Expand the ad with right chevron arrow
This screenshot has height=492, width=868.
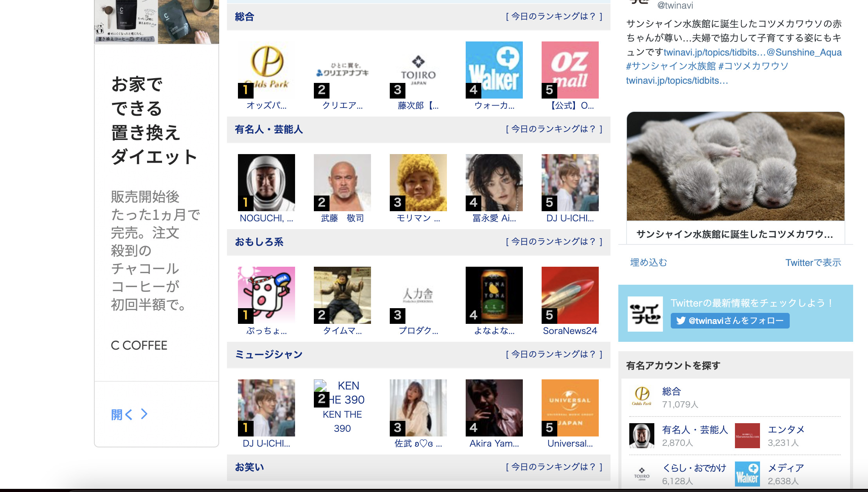144,414
